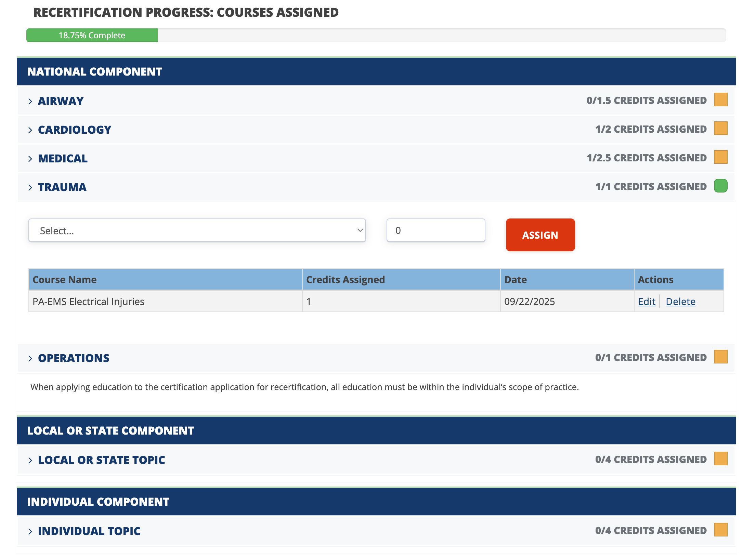
Task: Click the credits number input field
Action: click(435, 230)
